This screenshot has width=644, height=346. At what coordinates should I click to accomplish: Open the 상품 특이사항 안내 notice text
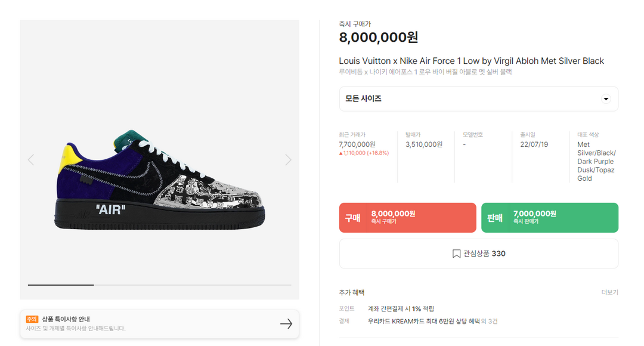pyautogui.click(x=66, y=319)
